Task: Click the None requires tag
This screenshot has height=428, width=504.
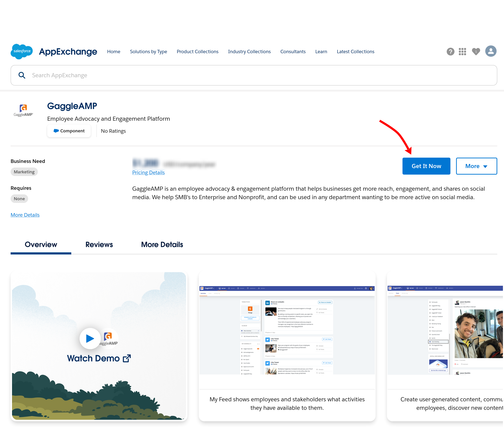Action: coord(19,199)
